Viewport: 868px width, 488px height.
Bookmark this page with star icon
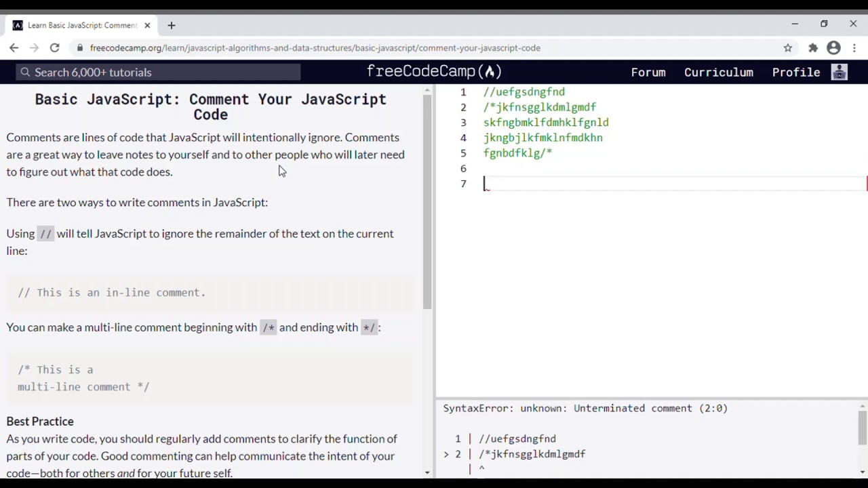tap(788, 48)
